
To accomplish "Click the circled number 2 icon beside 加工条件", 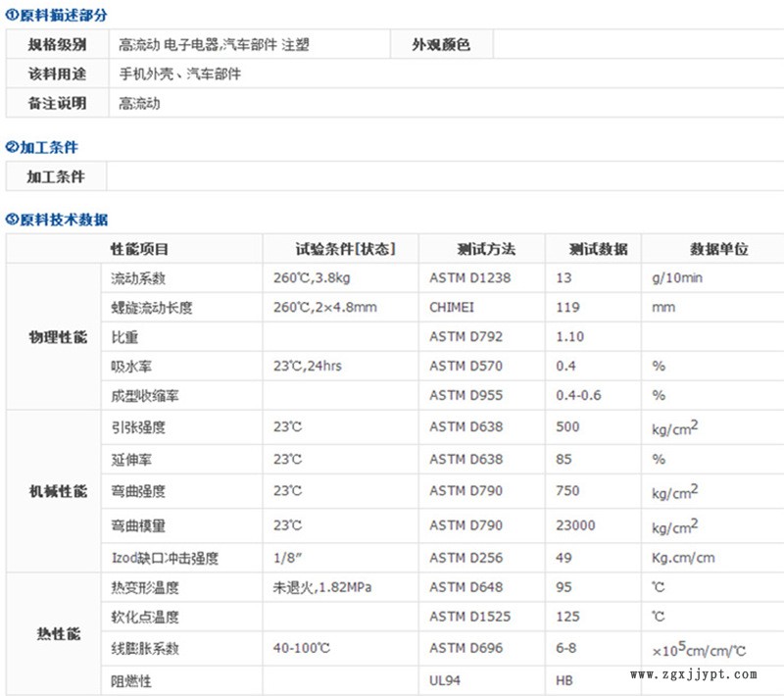I will [x=12, y=147].
